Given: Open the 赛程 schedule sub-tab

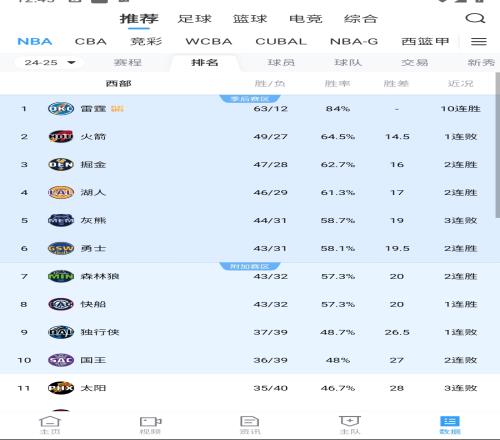Looking at the screenshot, I should (128, 62).
